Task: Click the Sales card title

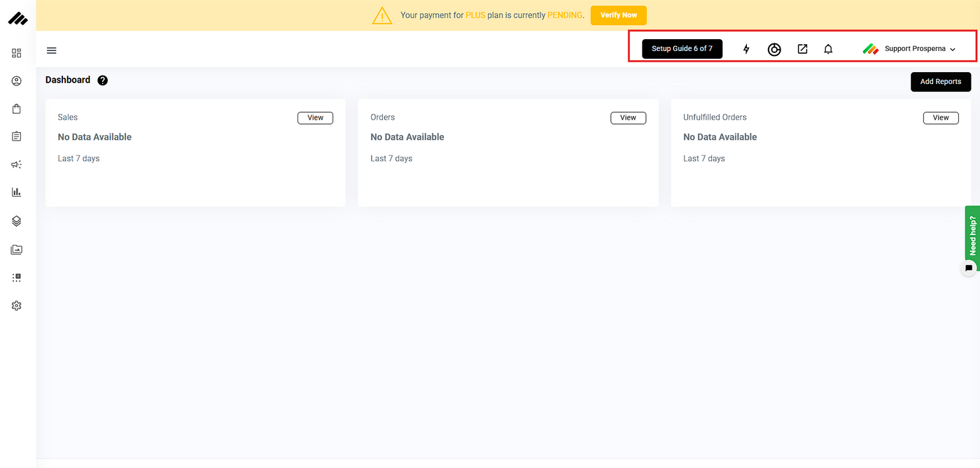Action: [68, 118]
